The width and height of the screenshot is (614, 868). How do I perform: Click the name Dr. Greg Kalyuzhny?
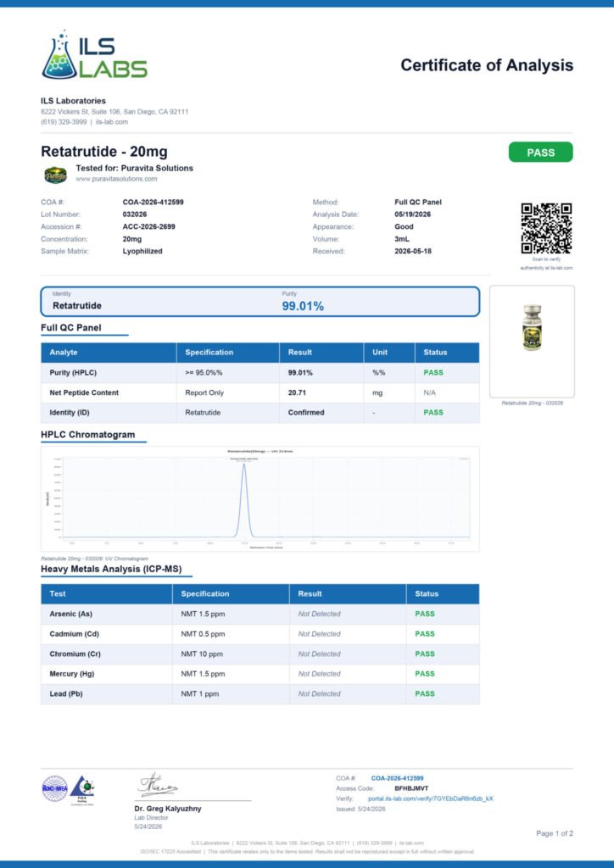168,809
